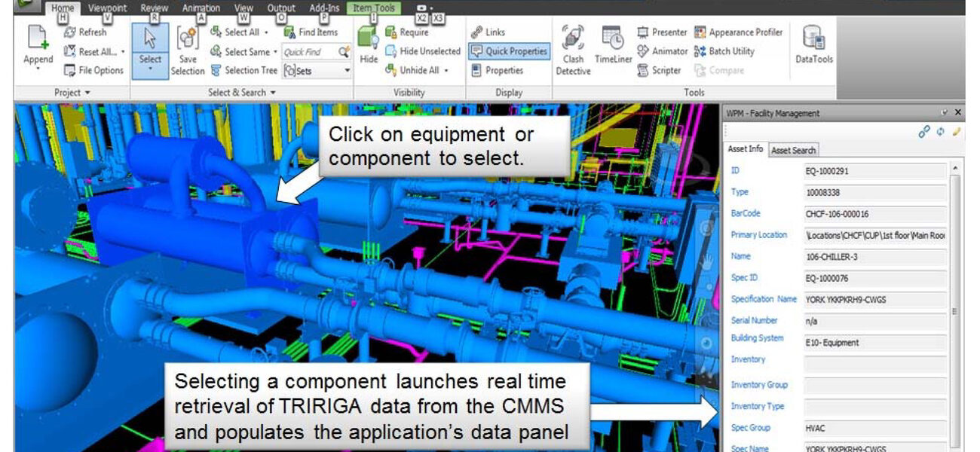Click the Find Items button
Screen dimensions: 980x452
[311, 32]
